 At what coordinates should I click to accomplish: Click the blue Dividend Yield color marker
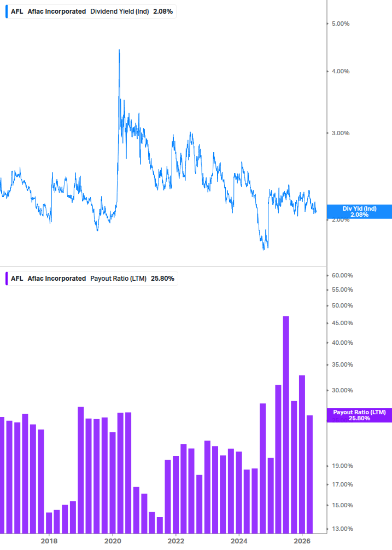(7, 11)
